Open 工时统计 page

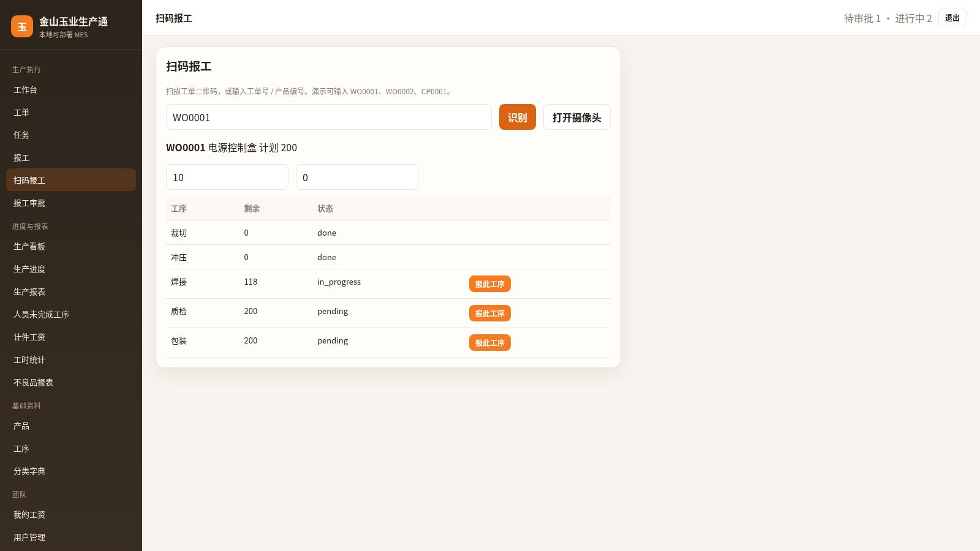click(x=71, y=360)
